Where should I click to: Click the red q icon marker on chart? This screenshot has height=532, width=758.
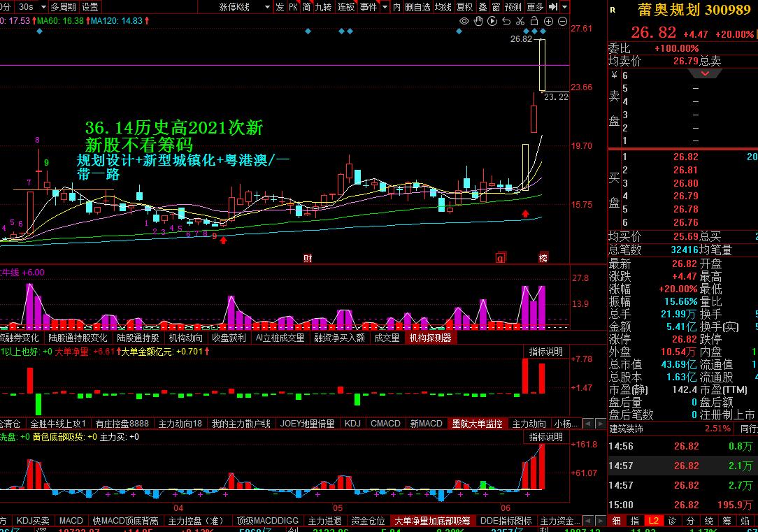(x=501, y=258)
